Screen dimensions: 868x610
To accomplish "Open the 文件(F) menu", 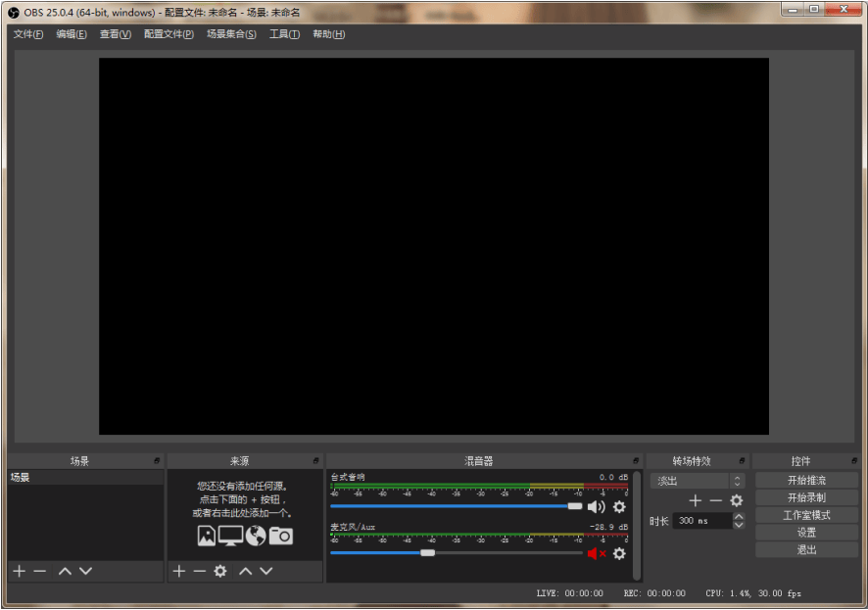I will (28, 34).
